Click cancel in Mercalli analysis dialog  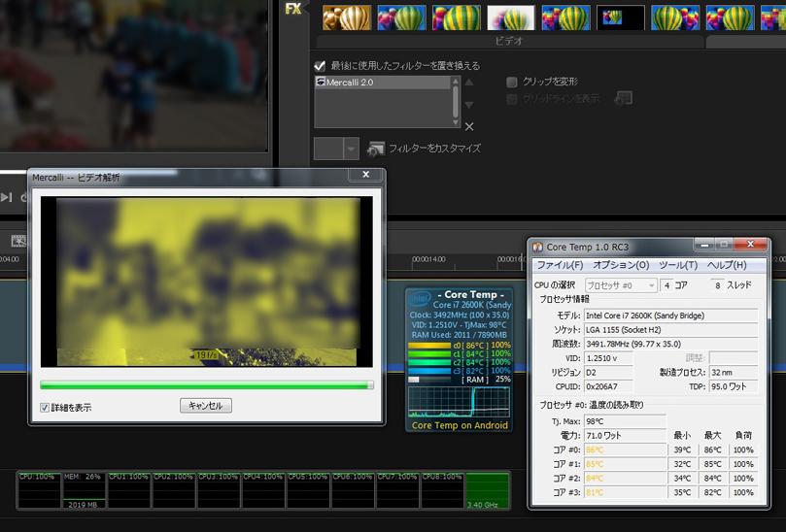coord(206,406)
